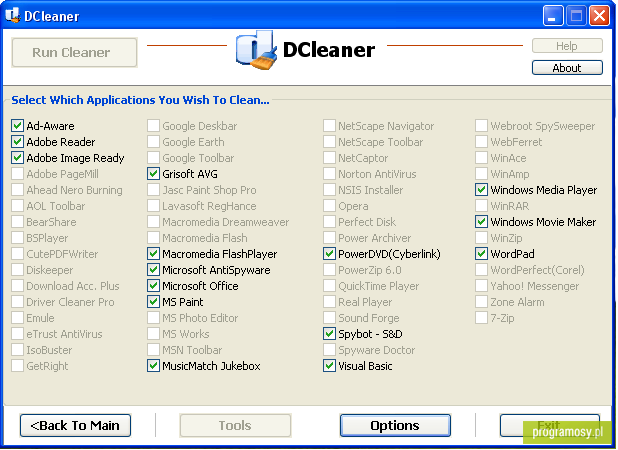The width and height of the screenshot is (618, 450).
Task: Uncheck Spybot - S&D checkbox
Action: [329, 334]
